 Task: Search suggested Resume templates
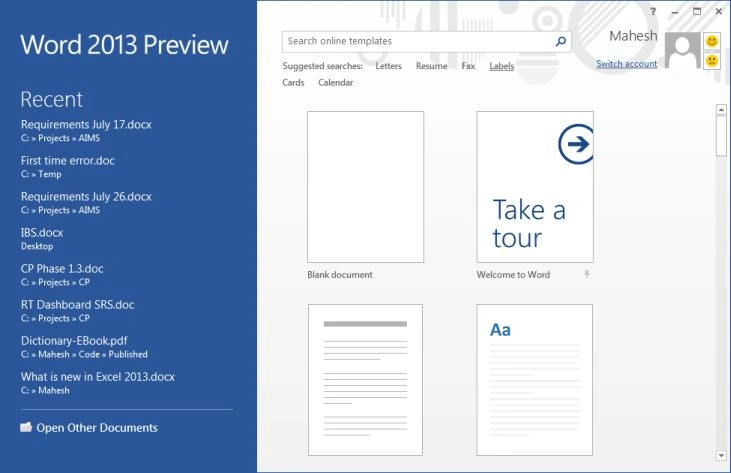point(431,66)
